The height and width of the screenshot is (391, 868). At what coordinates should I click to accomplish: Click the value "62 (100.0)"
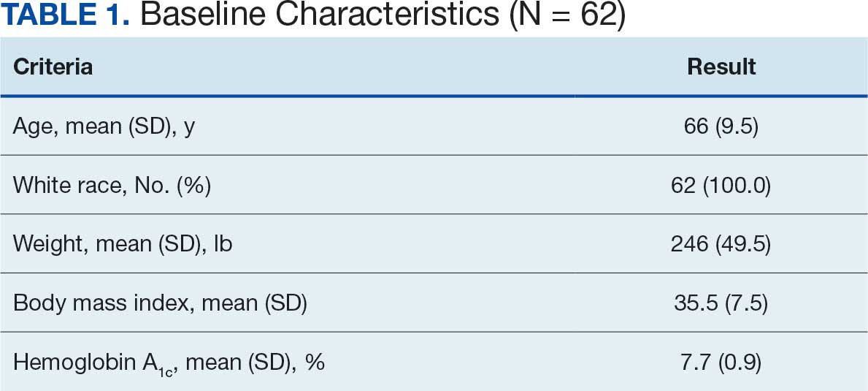721,186
